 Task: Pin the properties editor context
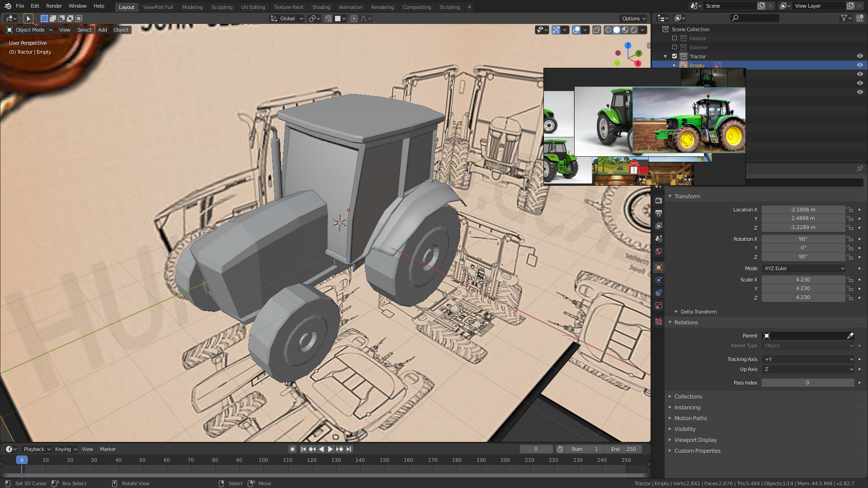(860, 169)
